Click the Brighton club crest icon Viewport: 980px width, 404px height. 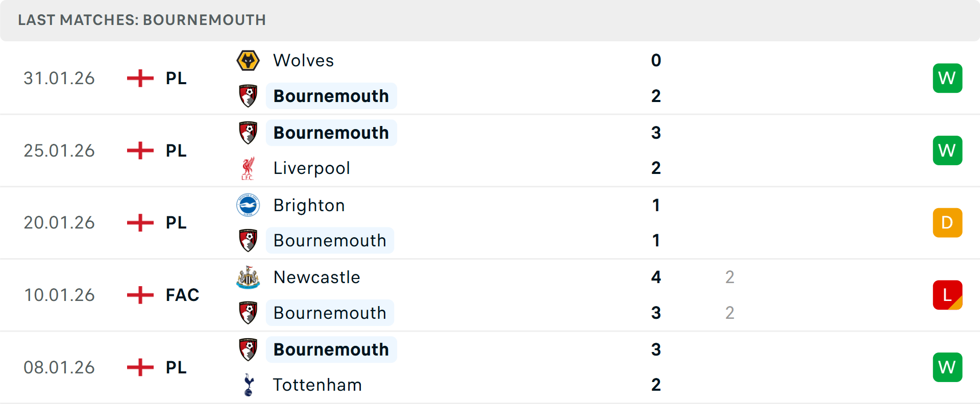tap(248, 205)
